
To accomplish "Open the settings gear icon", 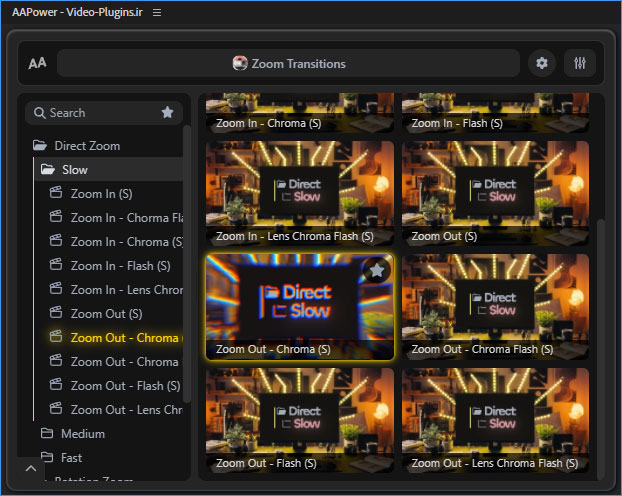I will 542,63.
